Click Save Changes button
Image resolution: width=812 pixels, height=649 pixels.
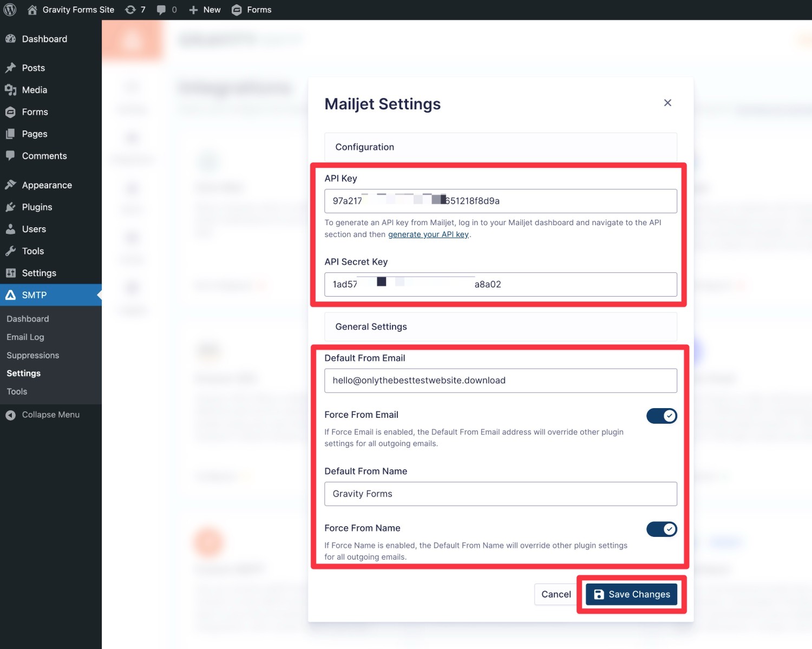[x=631, y=594]
